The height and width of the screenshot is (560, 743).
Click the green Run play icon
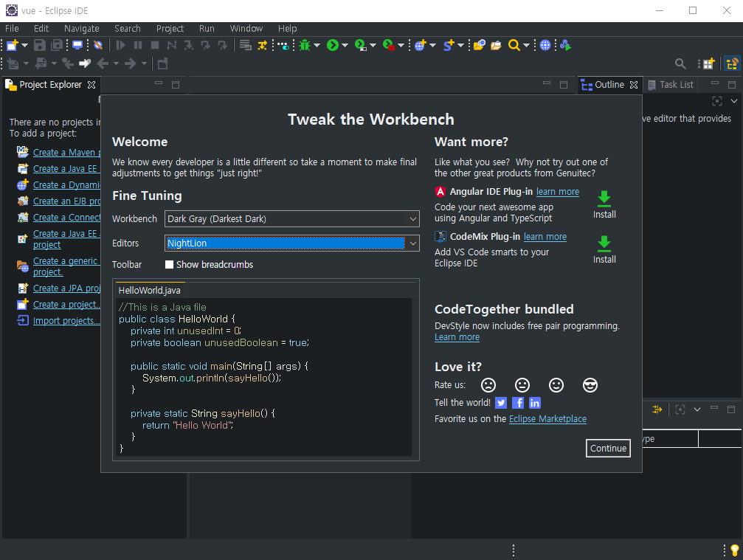333,46
